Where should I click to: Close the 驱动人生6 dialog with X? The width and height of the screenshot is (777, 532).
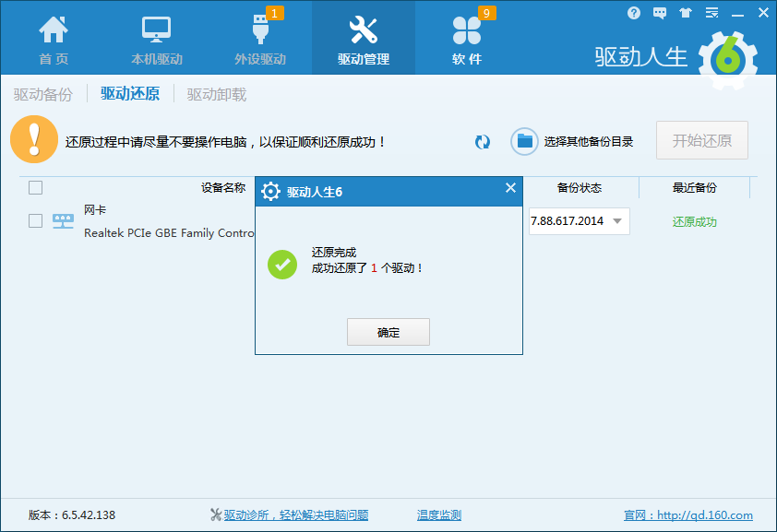click(510, 188)
